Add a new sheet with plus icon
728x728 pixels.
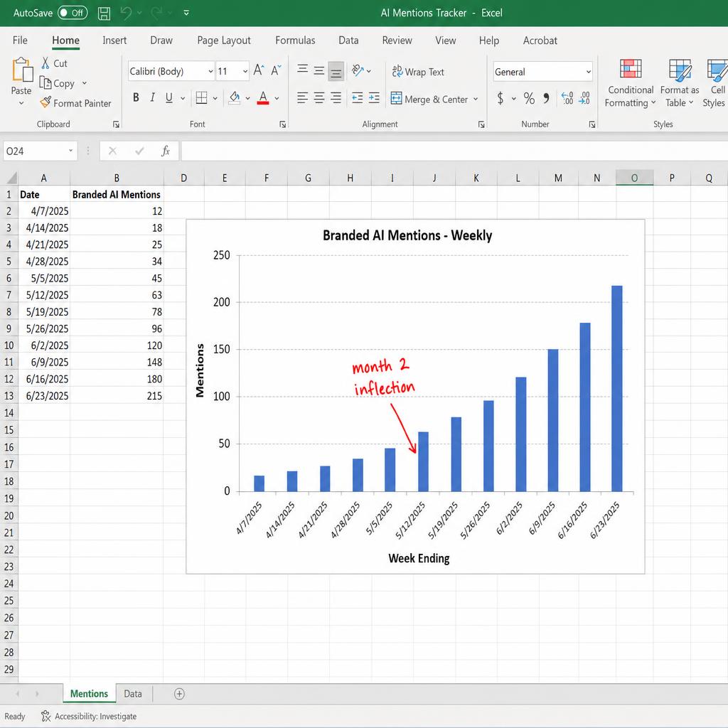(x=179, y=694)
